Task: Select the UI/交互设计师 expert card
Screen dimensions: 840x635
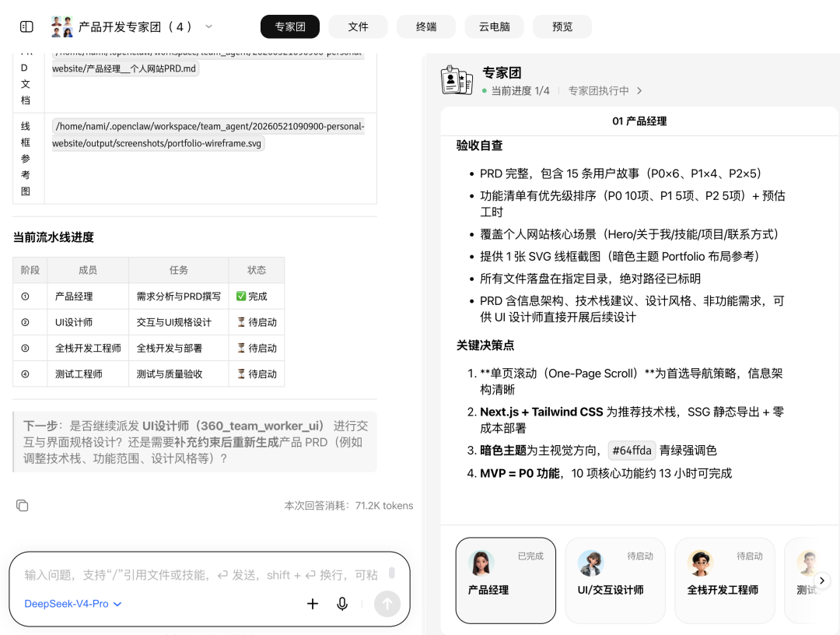Action: pos(615,581)
